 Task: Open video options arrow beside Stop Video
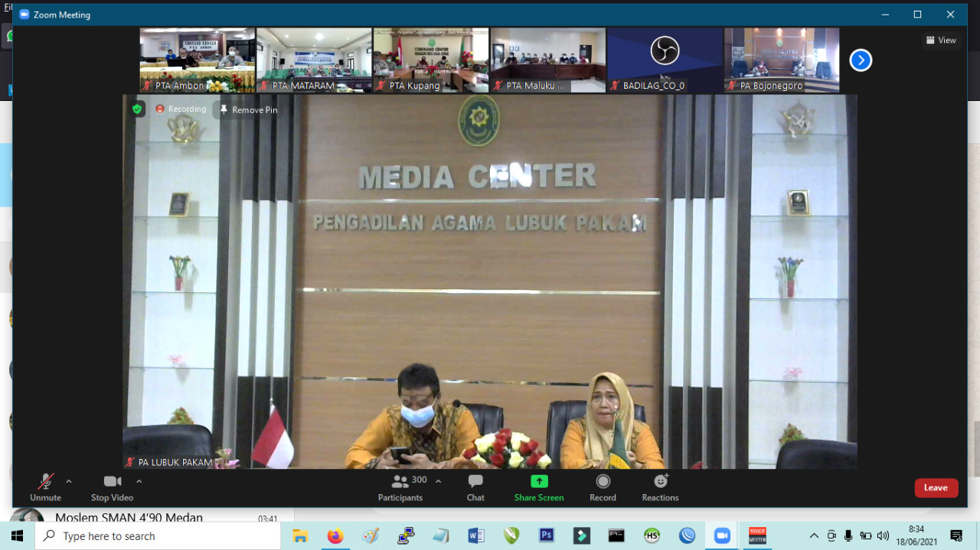point(139,481)
